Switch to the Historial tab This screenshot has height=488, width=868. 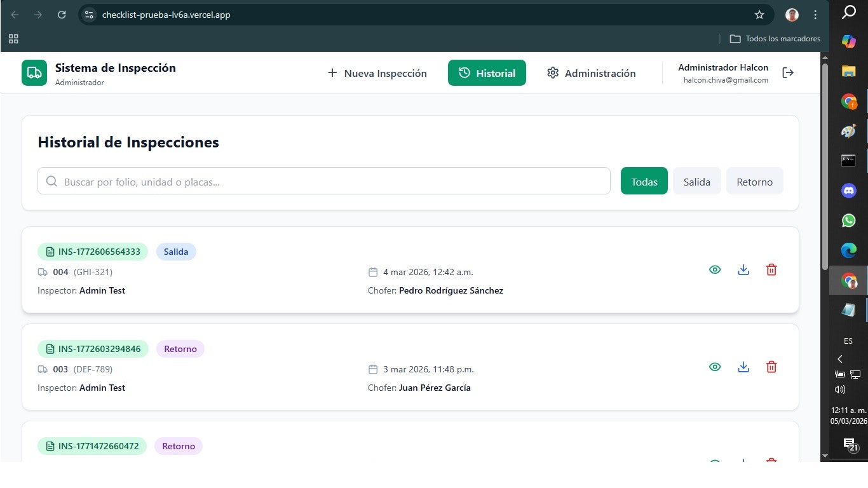tap(487, 72)
